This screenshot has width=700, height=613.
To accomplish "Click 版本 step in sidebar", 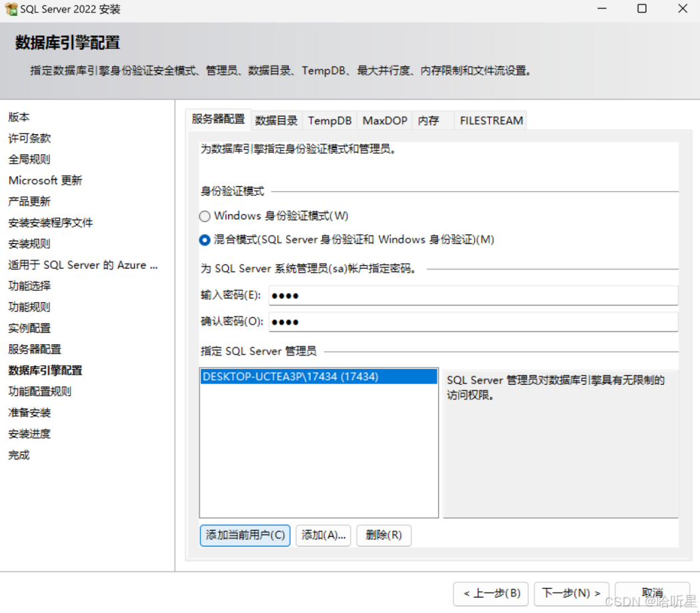I will (x=19, y=117).
